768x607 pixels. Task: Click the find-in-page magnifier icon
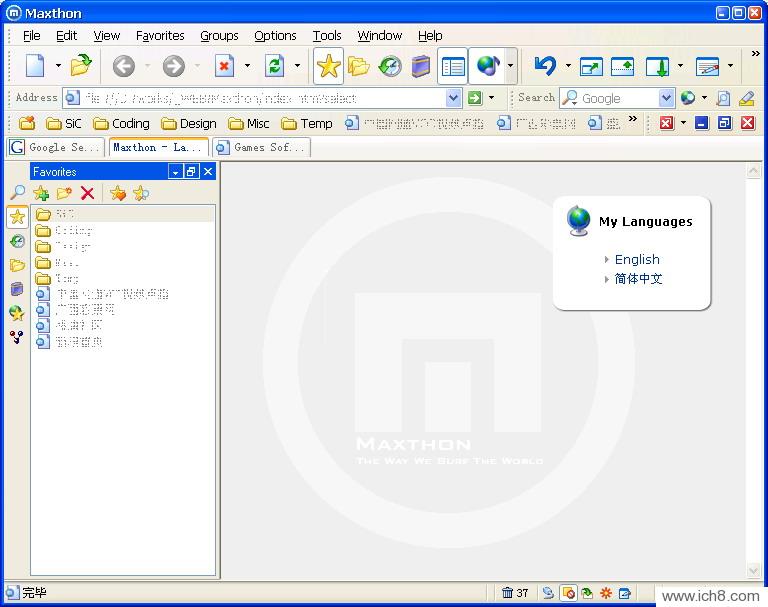[x=723, y=98]
